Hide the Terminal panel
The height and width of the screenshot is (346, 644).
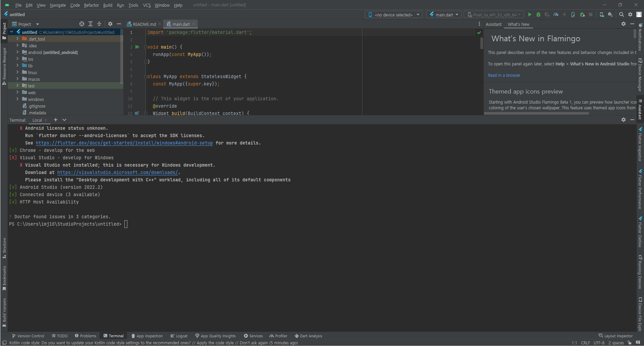coord(632,120)
